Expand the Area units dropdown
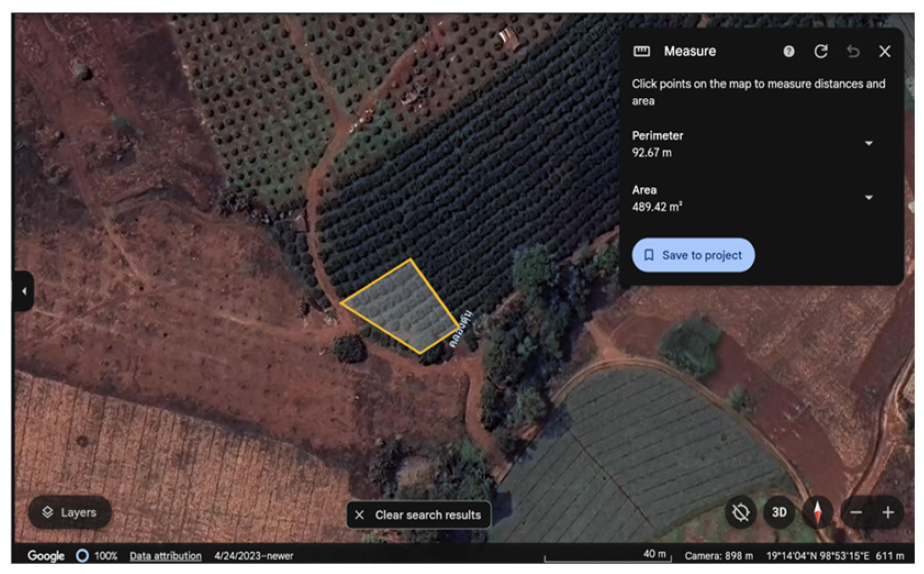This screenshot has height=574, width=924. click(869, 198)
